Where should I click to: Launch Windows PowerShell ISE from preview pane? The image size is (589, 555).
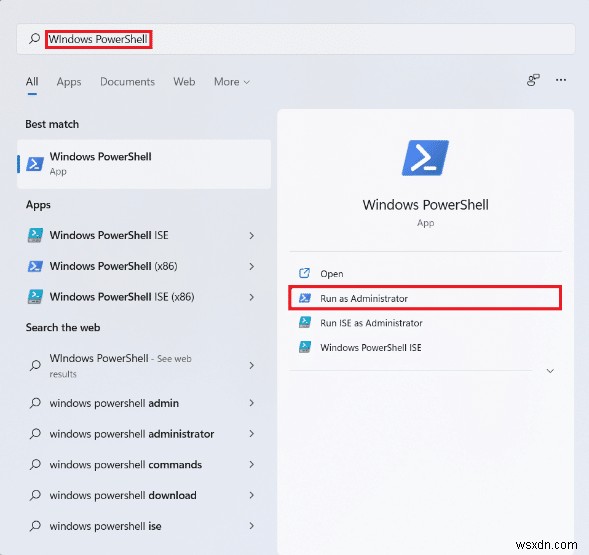pos(425,347)
